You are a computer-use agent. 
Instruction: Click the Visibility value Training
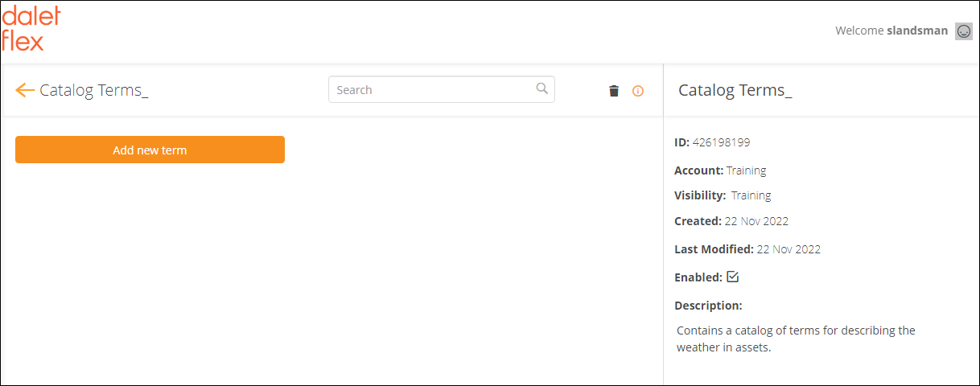point(751,195)
